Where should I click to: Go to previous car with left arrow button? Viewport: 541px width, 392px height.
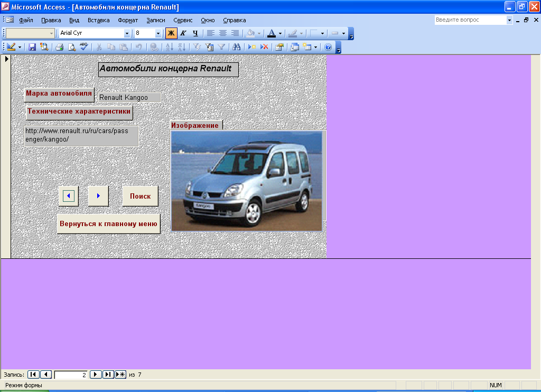click(x=68, y=196)
